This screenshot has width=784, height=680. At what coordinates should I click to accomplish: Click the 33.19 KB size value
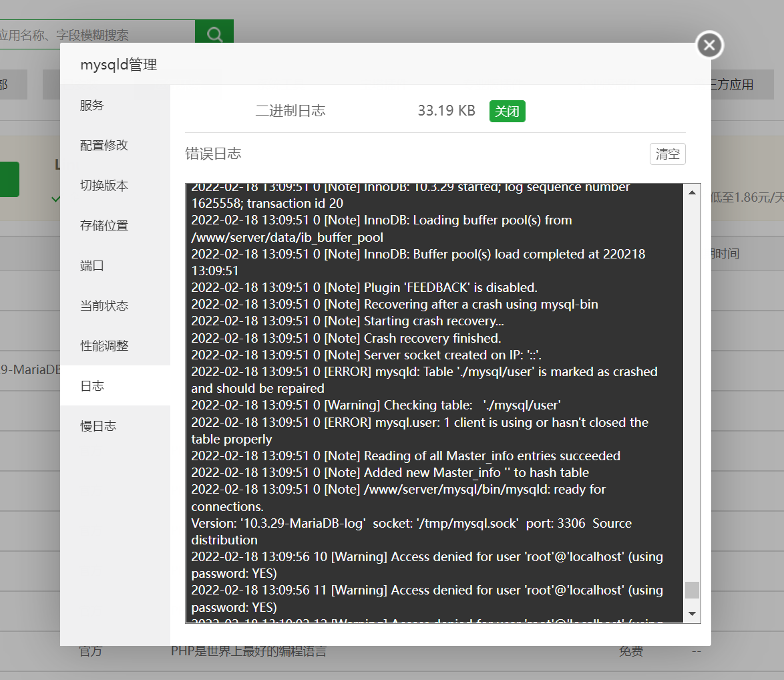pyautogui.click(x=447, y=110)
